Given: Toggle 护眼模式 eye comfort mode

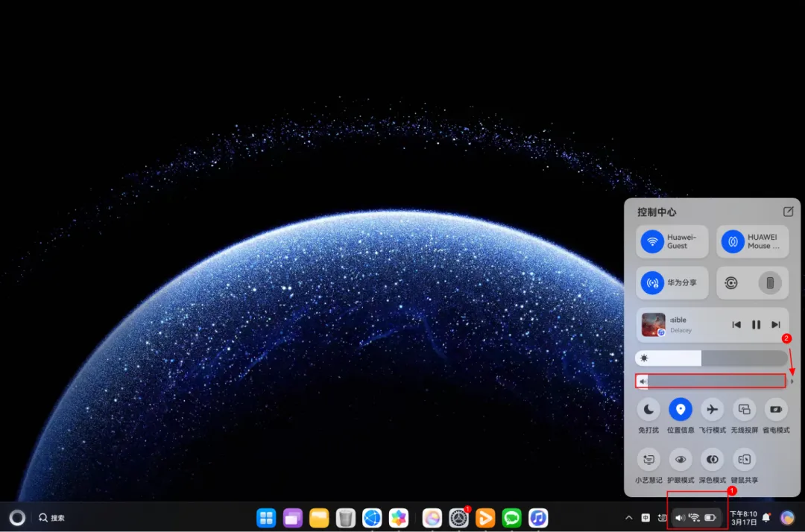Looking at the screenshot, I should pos(681,459).
